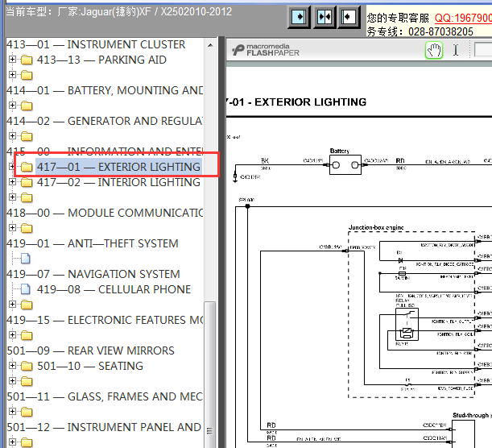Click the folder icon beside 417—01 EXTERIOR LIGHTING

tap(27, 167)
